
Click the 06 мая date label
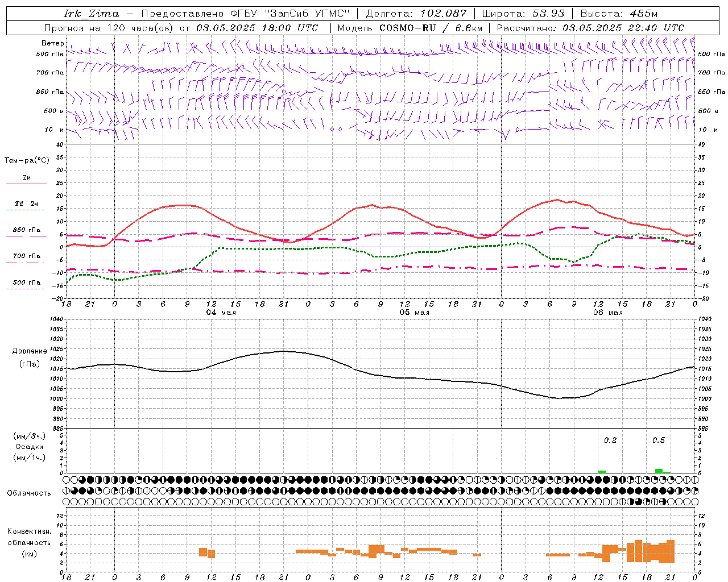(607, 313)
